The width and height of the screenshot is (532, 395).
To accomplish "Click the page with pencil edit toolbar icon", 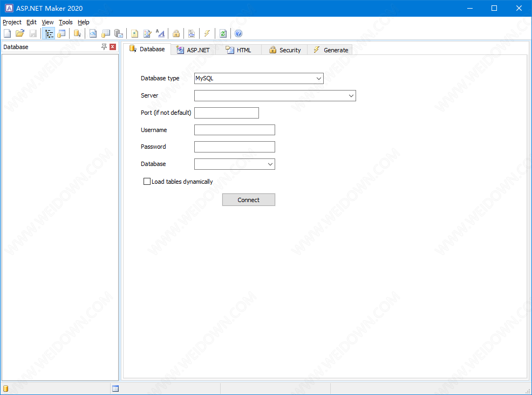I will coord(147,33).
